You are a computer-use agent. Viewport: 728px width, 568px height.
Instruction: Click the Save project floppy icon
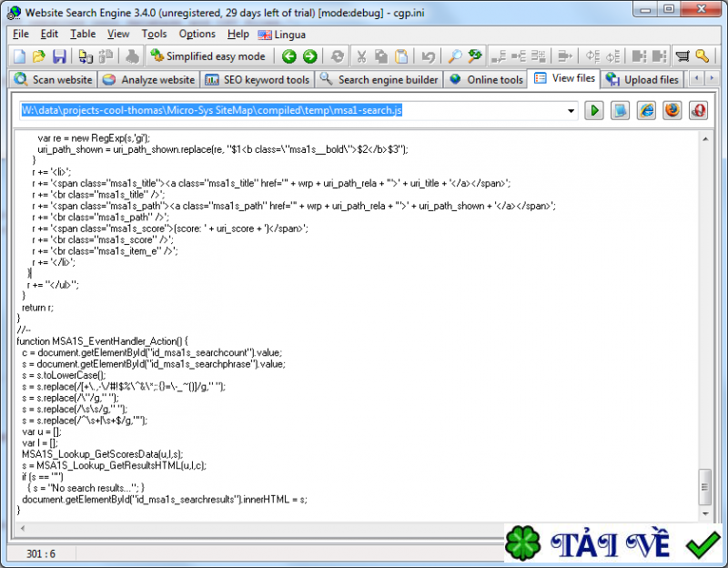pyautogui.click(x=59, y=56)
